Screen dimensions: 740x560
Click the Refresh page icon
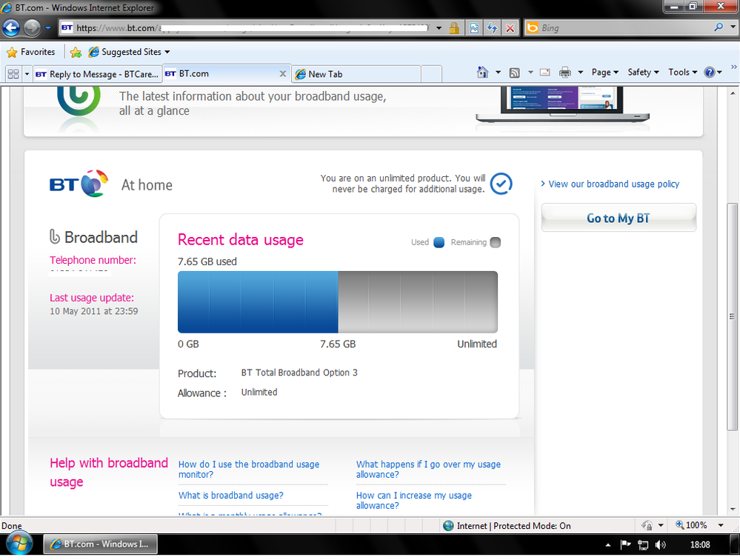492,28
